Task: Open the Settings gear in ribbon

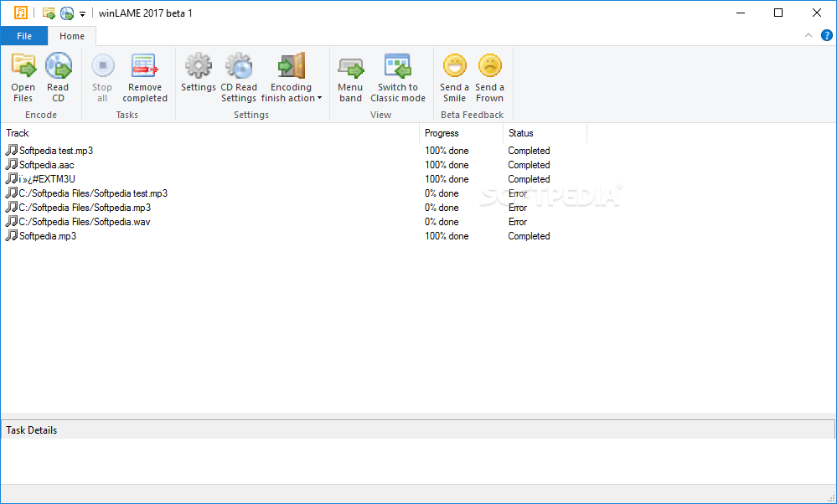Action: point(198,73)
